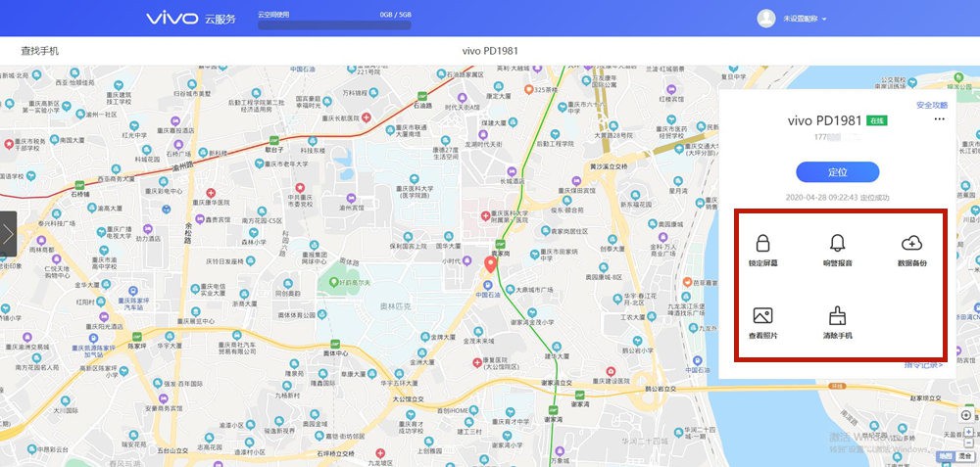Select the 康复医院 hospital marker
Viewport: 980px width, 467px height.
477,362
